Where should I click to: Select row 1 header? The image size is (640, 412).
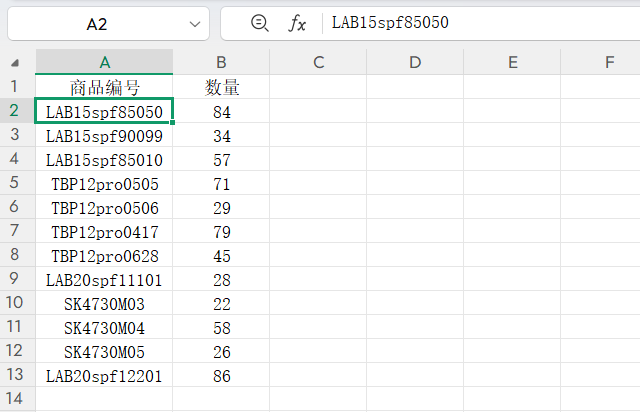click(15, 87)
